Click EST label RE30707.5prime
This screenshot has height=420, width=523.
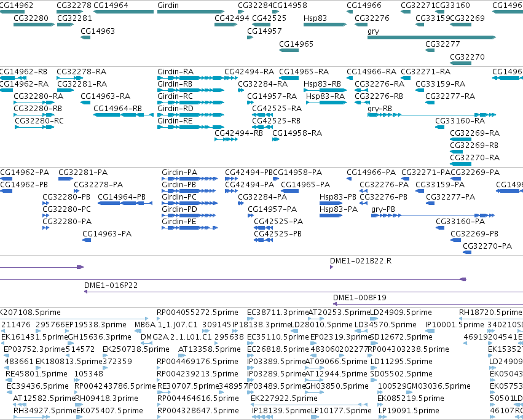pyautogui.click(x=188, y=386)
